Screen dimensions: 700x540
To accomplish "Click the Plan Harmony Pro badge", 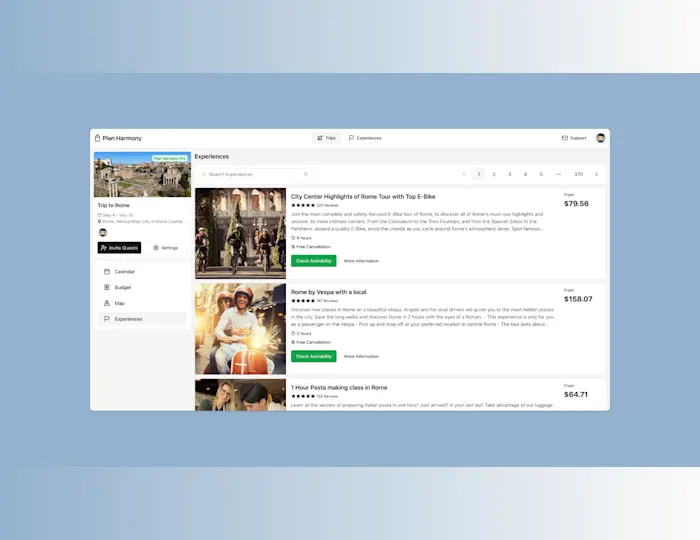I will (x=169, y=158).
